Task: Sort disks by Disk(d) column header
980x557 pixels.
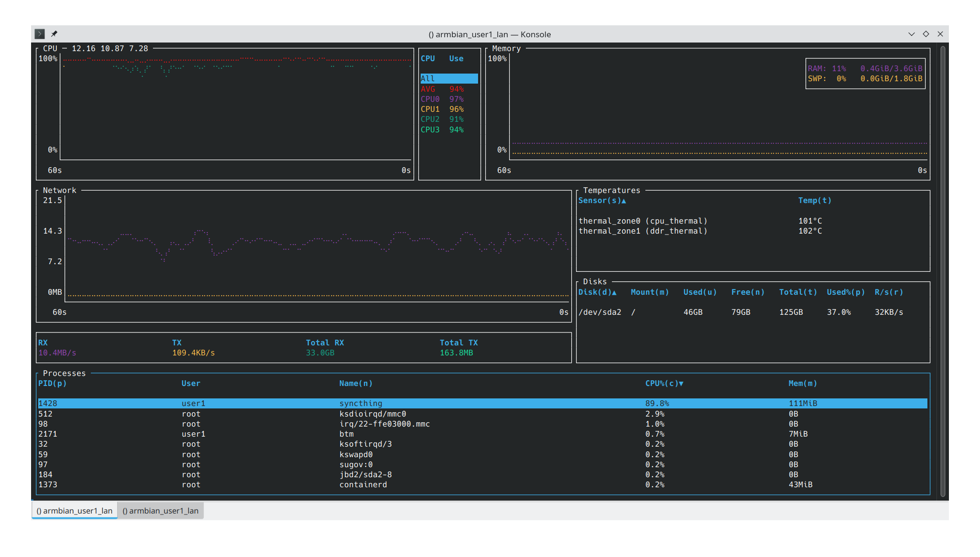Action: (x=597, y=292)
